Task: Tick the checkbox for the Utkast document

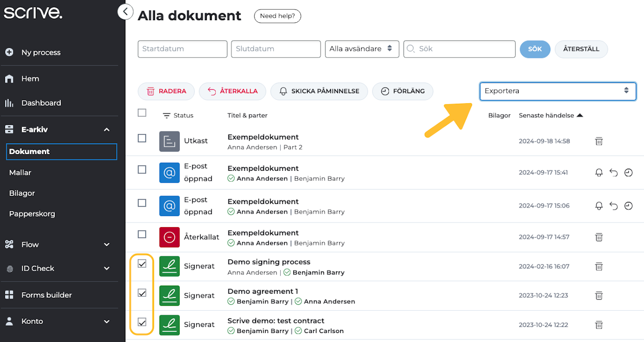Action: (142, 138)
